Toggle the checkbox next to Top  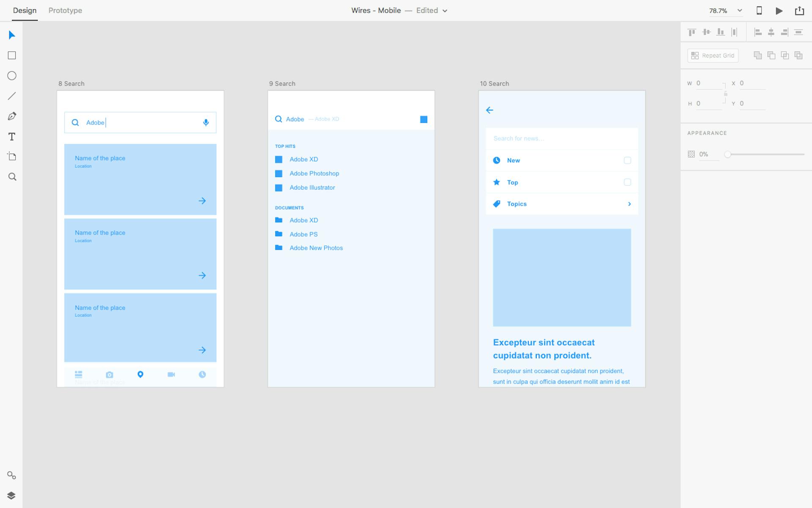pyautogui.click(x=627, y=182)
